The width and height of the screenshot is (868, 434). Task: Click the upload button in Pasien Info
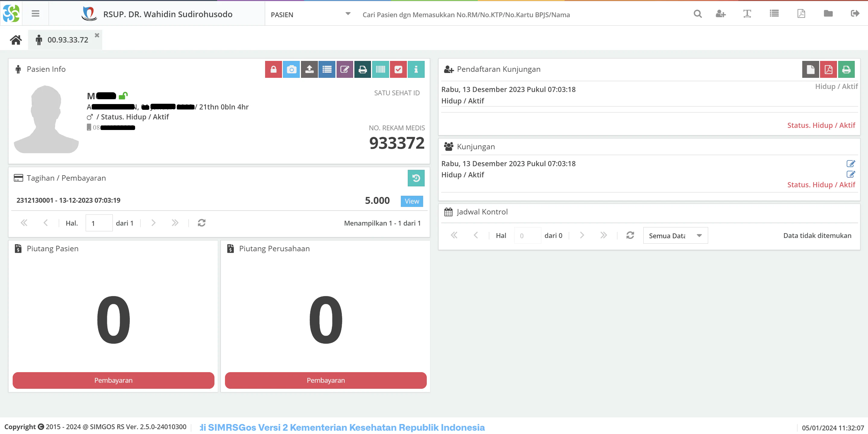pyautogui.click(x=309, y=69)
